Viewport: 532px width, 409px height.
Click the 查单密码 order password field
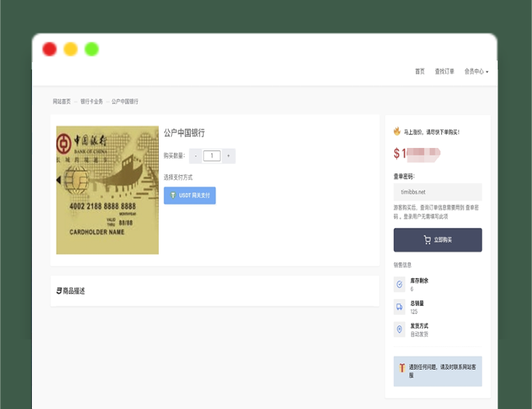tap(437, 191)
